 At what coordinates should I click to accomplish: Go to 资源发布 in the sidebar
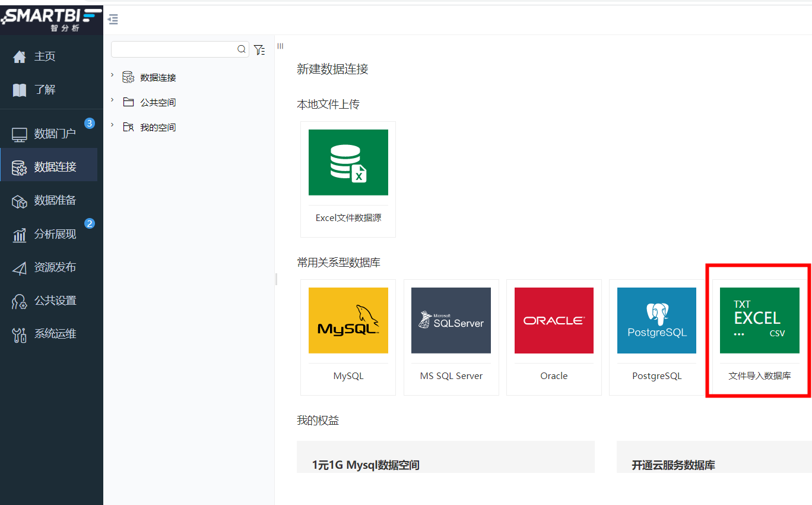[x=55, y=268]
